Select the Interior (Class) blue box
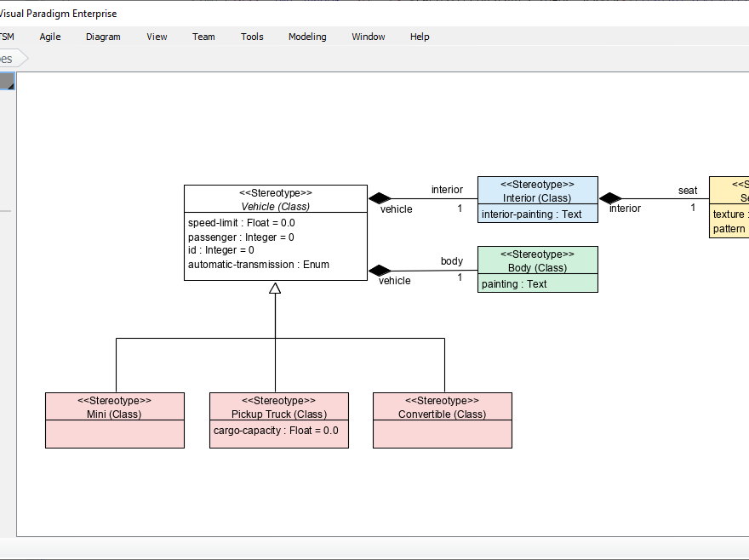This screenshot has width=749, height=560. click(538, 198)
